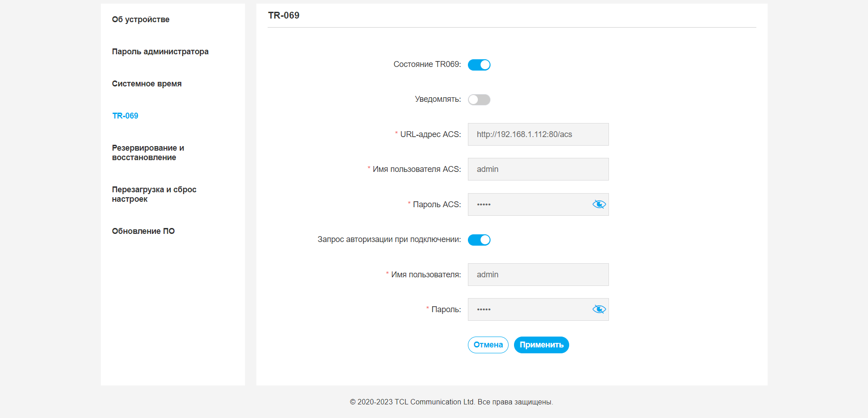Click the Имя пользователя input field
868x418 pixels.
(538, 275)
